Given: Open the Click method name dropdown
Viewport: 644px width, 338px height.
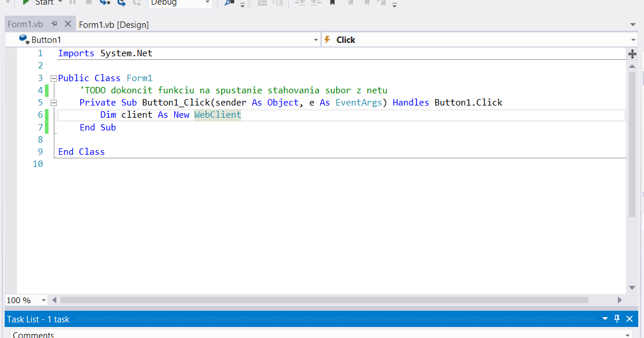Looking at the screenshot, I should [x=634, y=40].
